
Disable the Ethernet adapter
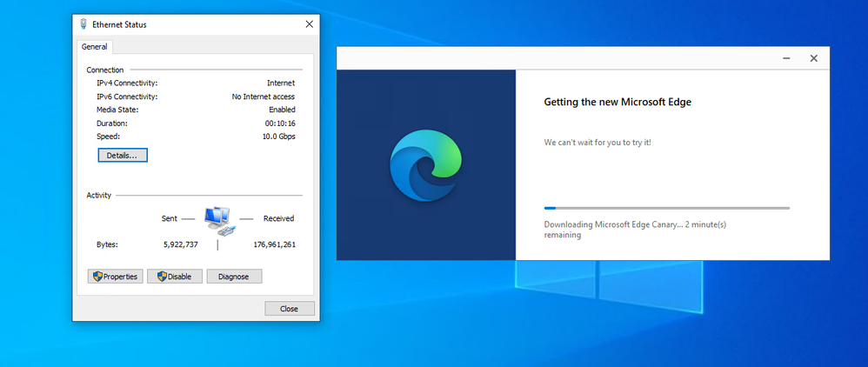coord(174,277)
